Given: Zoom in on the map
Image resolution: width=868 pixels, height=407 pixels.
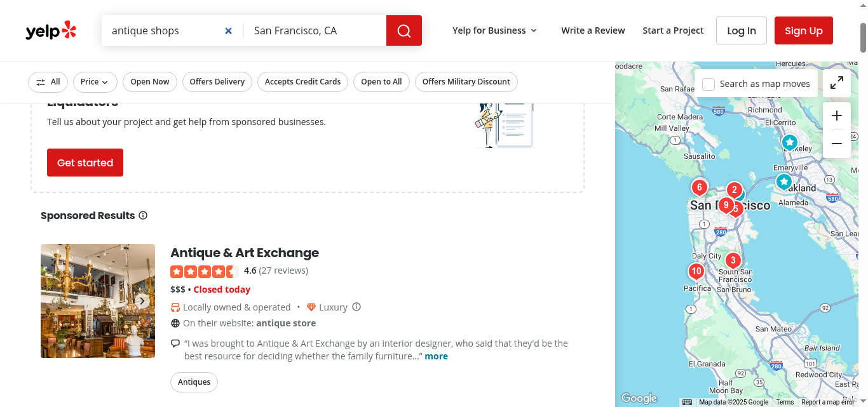Looking at the screenshot, I should coord(837,116).
